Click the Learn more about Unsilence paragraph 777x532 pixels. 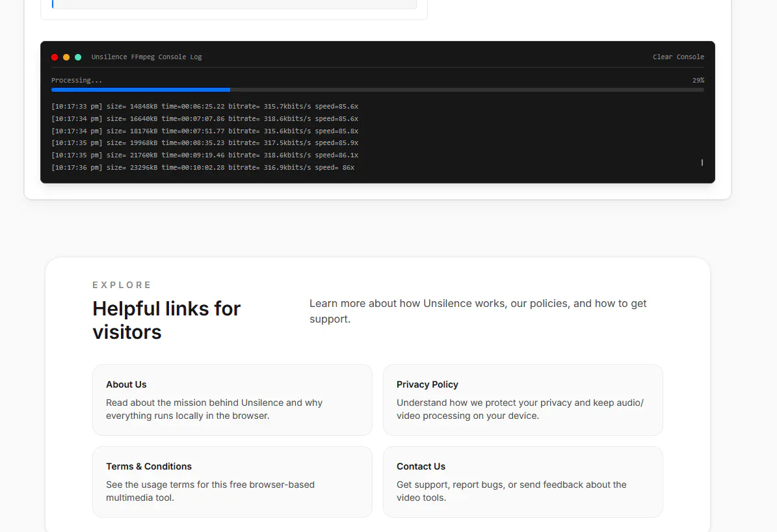point(478,311)
